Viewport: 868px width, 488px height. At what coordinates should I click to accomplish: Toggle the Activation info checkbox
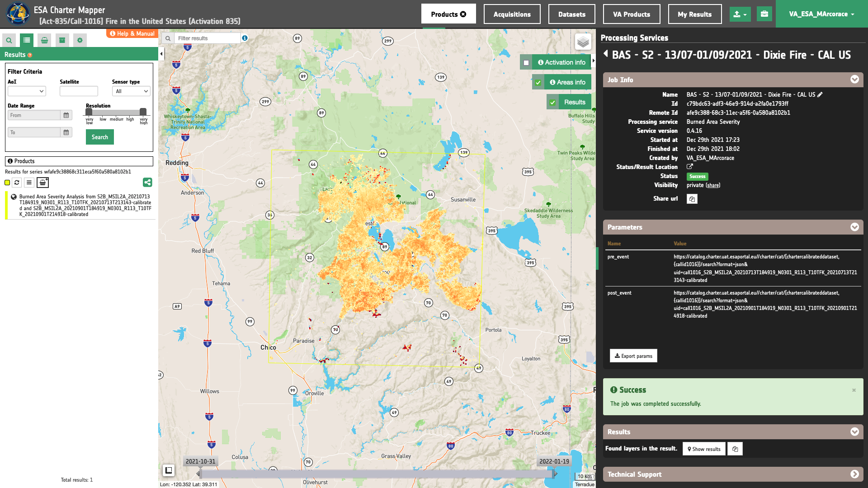point(526,63)
